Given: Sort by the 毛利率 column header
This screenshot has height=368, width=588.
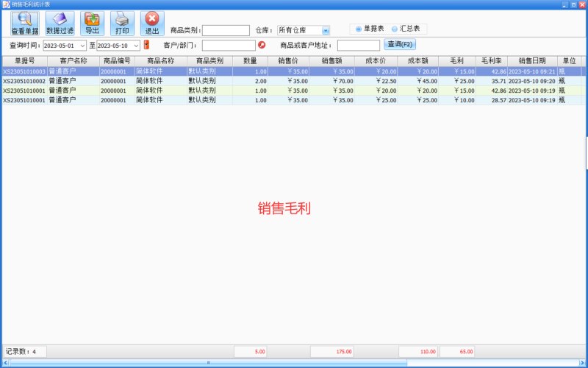Looking at the screenshot, I should coord(492,61).
